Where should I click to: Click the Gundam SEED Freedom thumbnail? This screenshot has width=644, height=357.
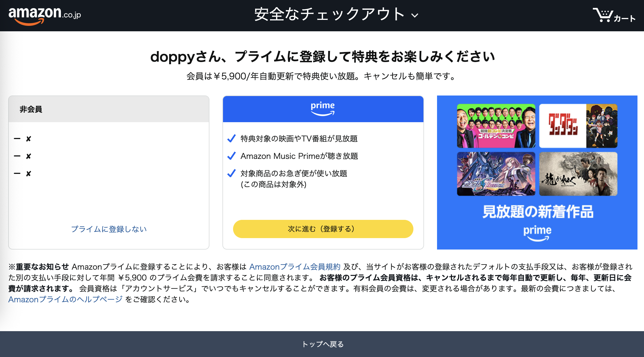(496, 174)
